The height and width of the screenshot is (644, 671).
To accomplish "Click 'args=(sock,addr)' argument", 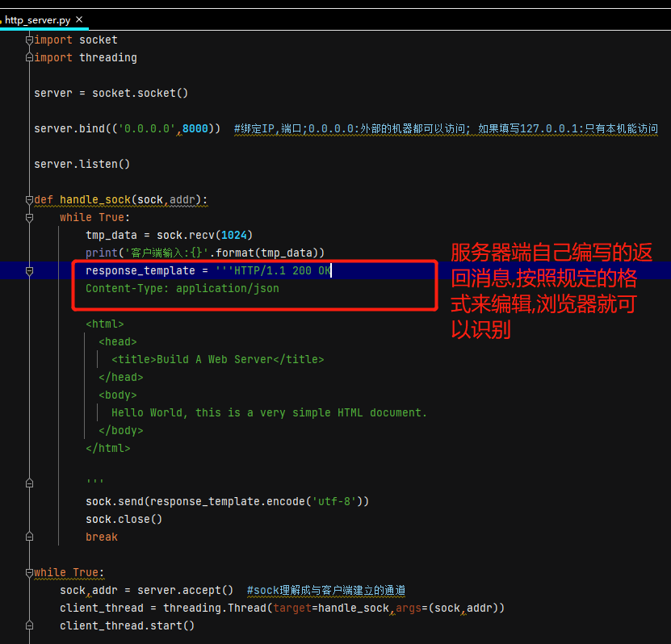I will click(x=447, y=608).
